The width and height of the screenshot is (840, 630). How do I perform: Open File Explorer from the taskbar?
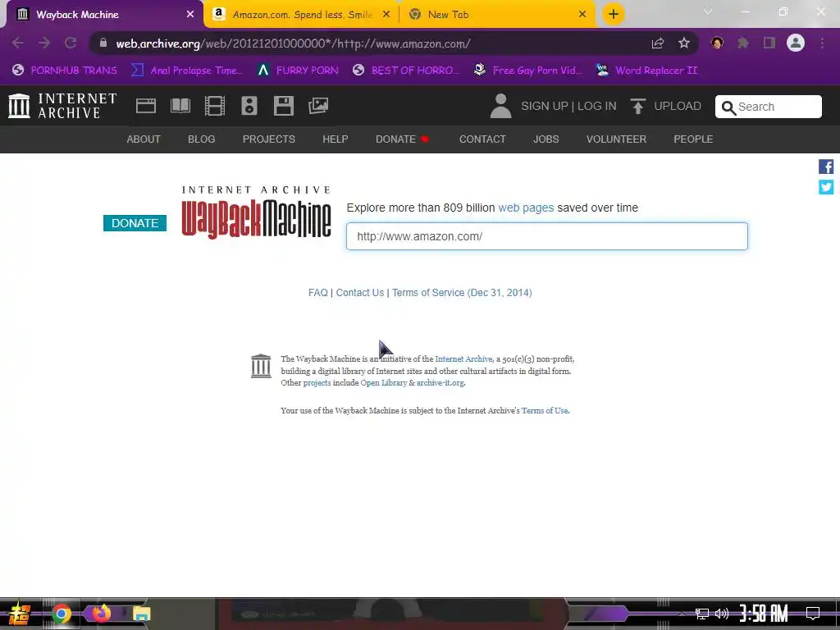click(x=141, y=614)
